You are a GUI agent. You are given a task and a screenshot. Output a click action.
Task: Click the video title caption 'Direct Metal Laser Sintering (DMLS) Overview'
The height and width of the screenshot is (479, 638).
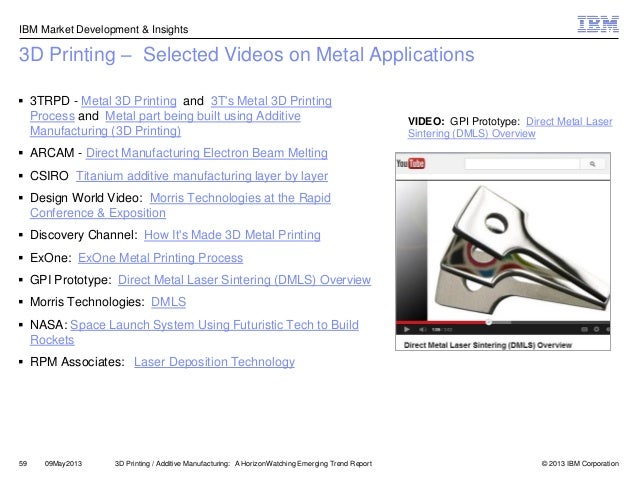[487, 345]
